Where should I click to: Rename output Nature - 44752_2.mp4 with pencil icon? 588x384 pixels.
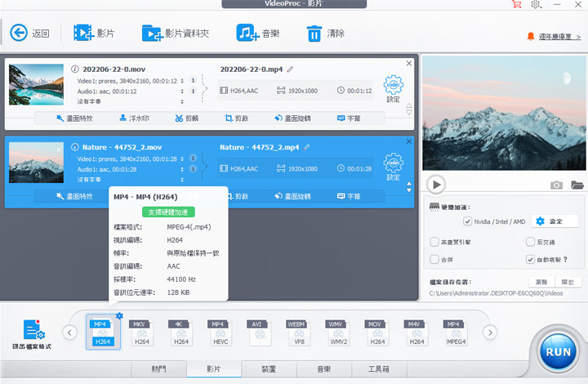click(307, 147)
